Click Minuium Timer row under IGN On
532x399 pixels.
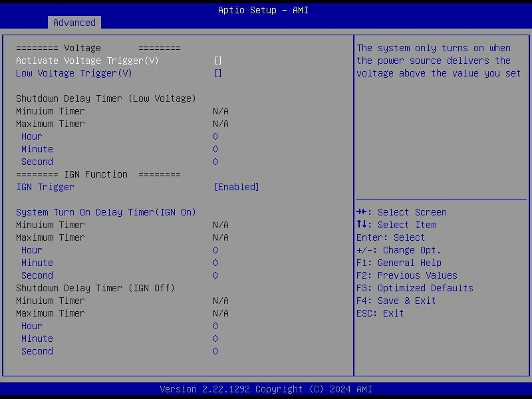click(x=122, y=225)
